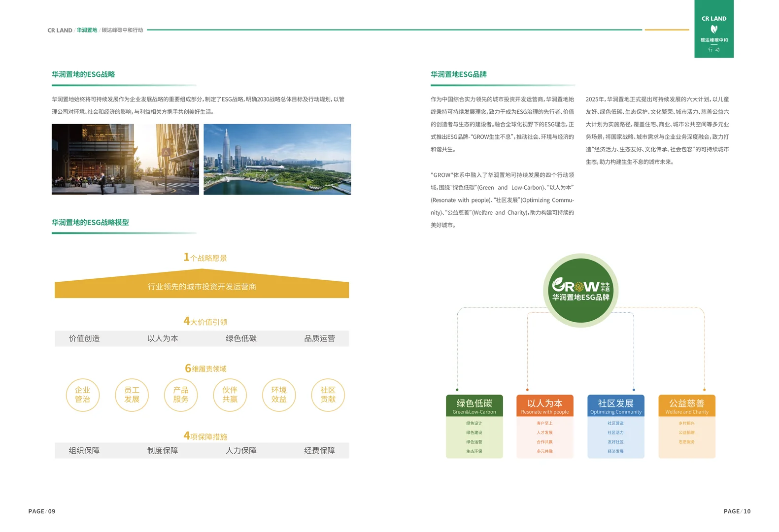
Task: Click the PAGE/10 footer number
Action: [737, 511]
